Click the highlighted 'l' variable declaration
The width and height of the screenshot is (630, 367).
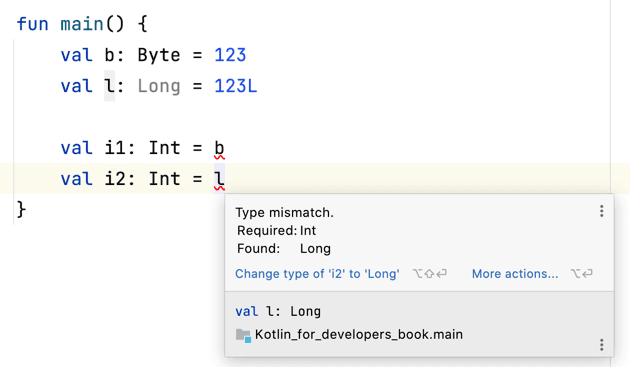pos(109,86)
